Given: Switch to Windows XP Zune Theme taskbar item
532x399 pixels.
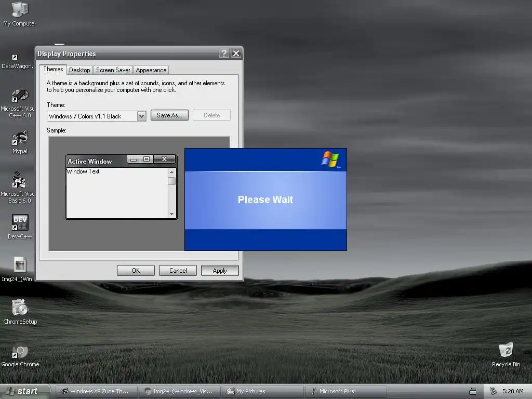Looking at the screenshot, I should click(96, 391).
